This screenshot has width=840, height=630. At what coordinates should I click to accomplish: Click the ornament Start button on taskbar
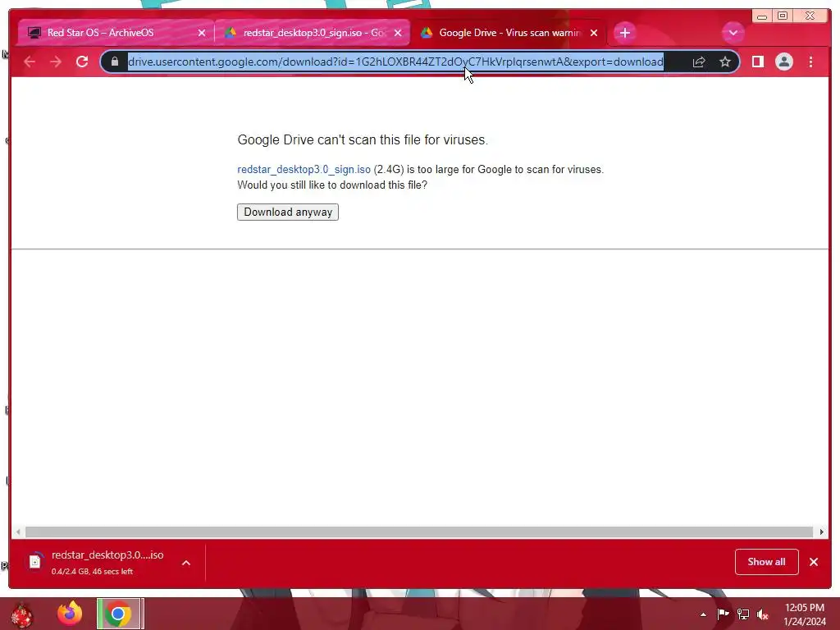(x=22, y=614)
